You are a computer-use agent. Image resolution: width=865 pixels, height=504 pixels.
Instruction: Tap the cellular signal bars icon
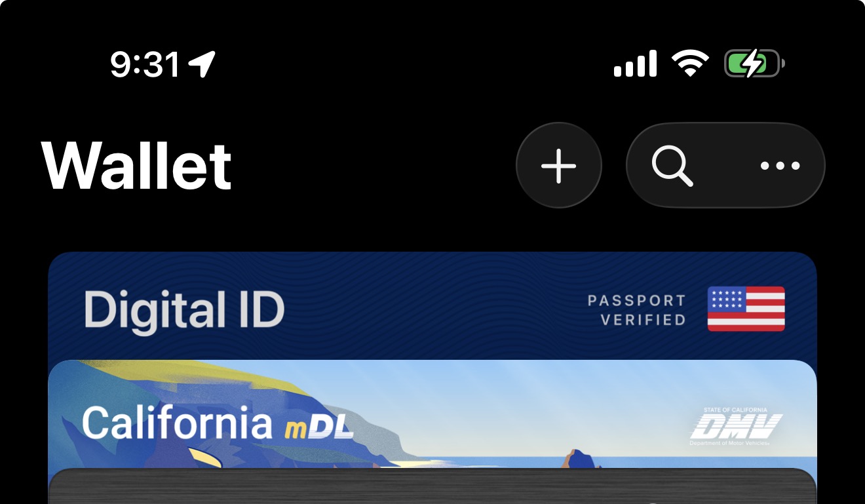pos(635,64)
